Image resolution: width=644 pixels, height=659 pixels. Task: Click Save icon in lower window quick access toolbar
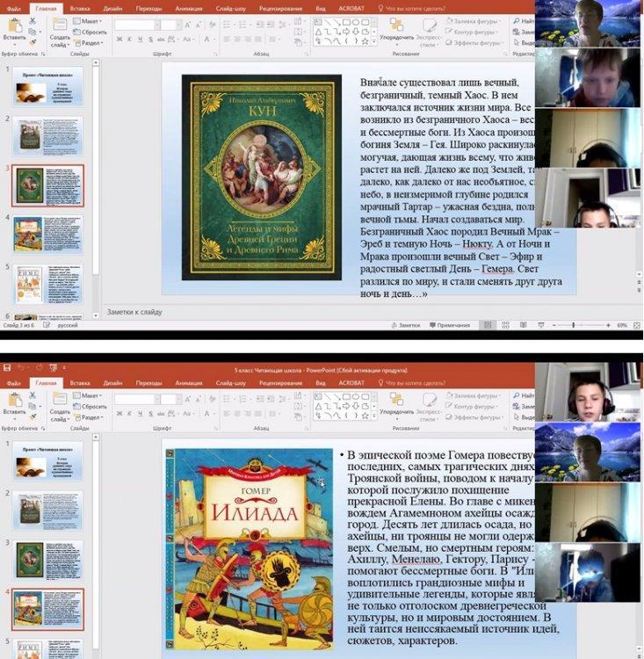(7, 368)
